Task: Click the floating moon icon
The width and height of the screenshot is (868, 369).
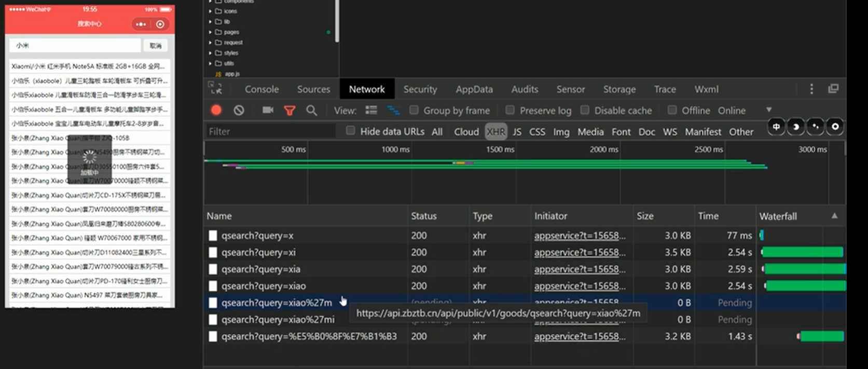Action: click(x=796, y=126)
